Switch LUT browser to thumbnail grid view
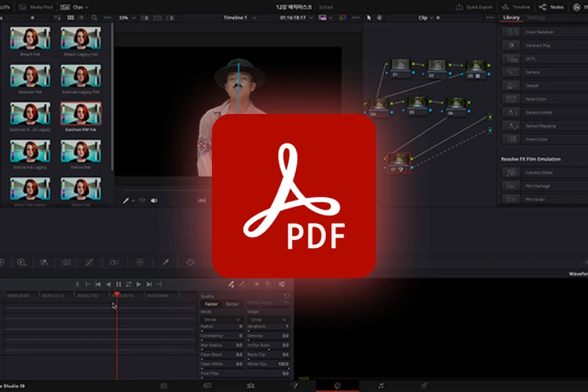The image size is (588, 392). [x=70, y=18]
